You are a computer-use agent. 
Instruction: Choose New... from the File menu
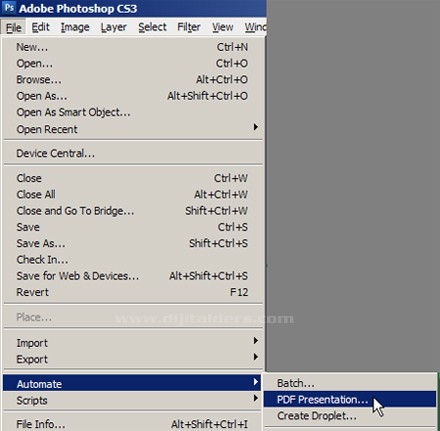[133, 47]
